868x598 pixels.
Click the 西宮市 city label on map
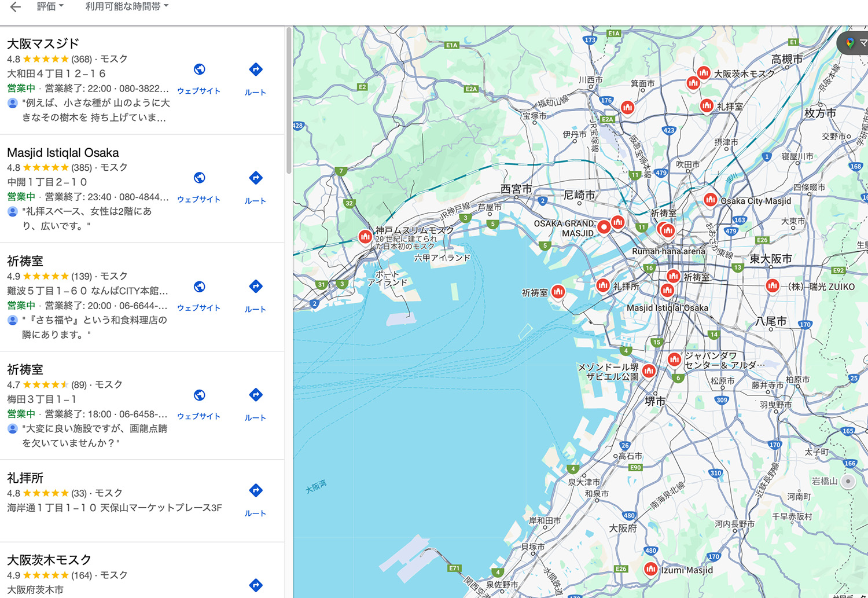pos(516,189)
